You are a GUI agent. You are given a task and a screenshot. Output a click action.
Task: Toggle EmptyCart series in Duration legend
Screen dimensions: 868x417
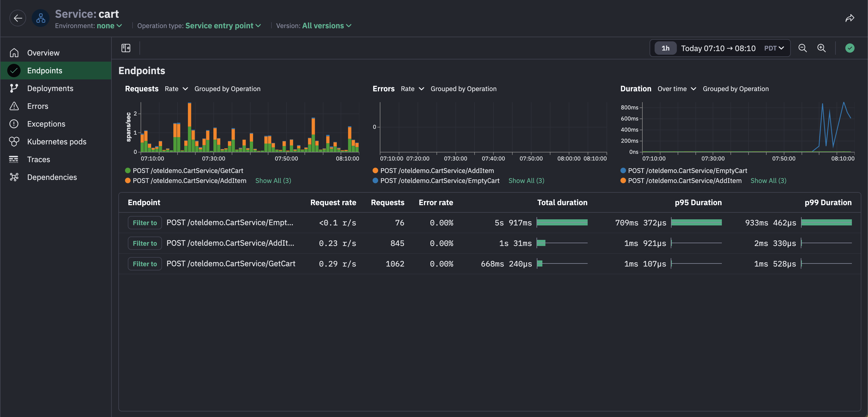687,171
